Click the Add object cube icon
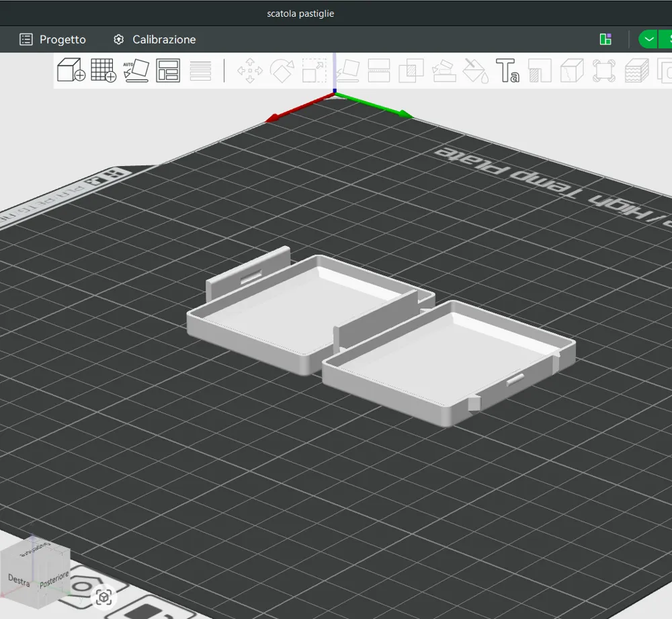The height and width of the screenshot is (619, 672). [x=71, y=70]
